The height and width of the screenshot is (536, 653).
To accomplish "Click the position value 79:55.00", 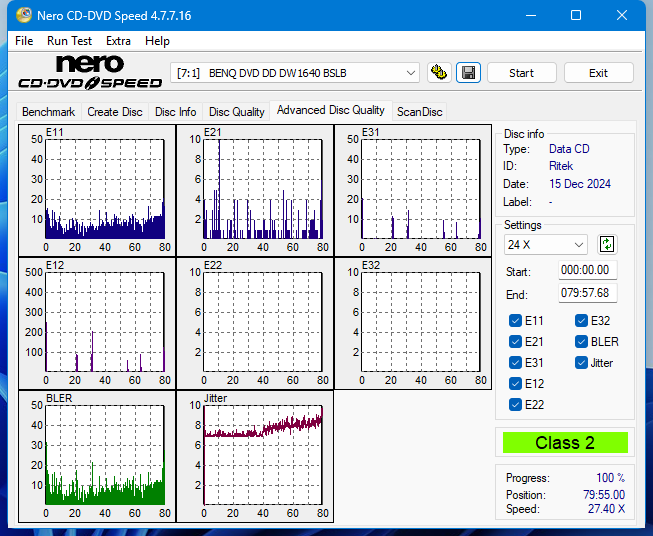I will (x=604, y=495).
